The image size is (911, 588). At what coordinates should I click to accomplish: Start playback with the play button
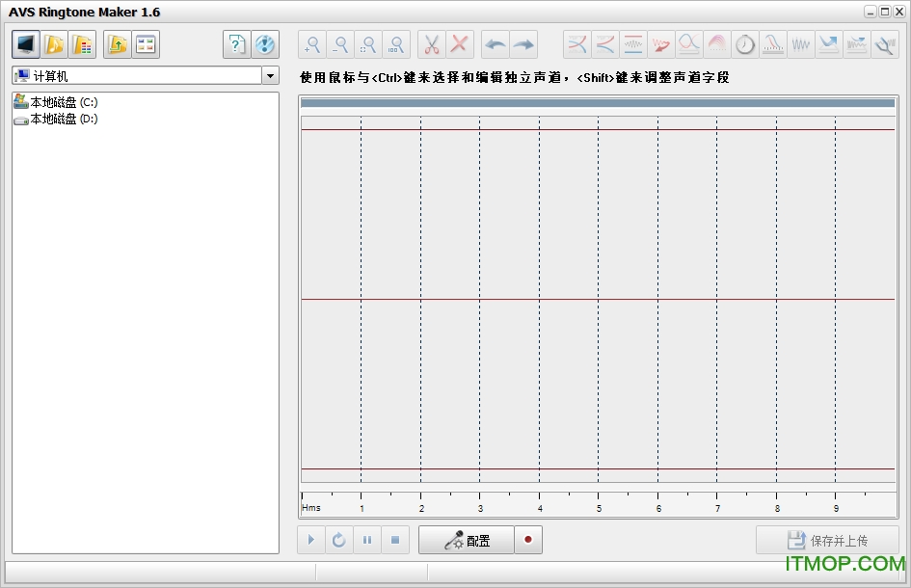311,540
